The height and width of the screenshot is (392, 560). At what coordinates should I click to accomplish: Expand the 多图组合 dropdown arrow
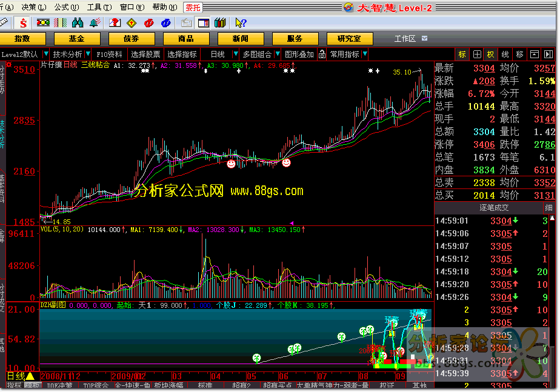[278, 54]
